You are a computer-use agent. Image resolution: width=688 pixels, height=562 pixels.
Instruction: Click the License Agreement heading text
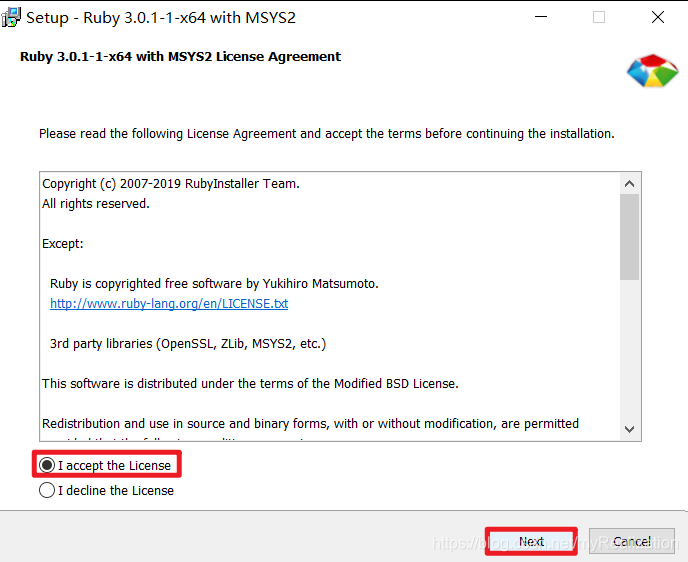pyautogui.click(x=180, y=57)
